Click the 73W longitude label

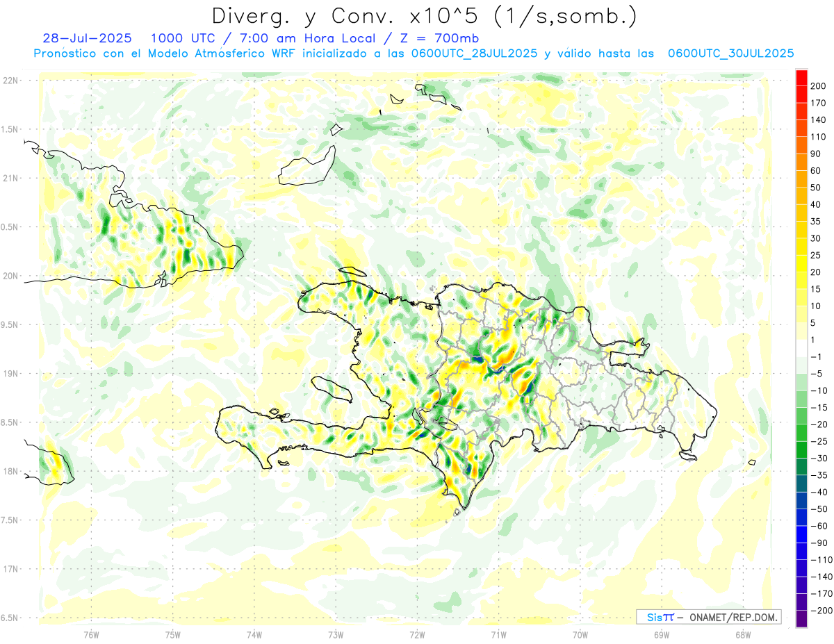tap(335, 634)
